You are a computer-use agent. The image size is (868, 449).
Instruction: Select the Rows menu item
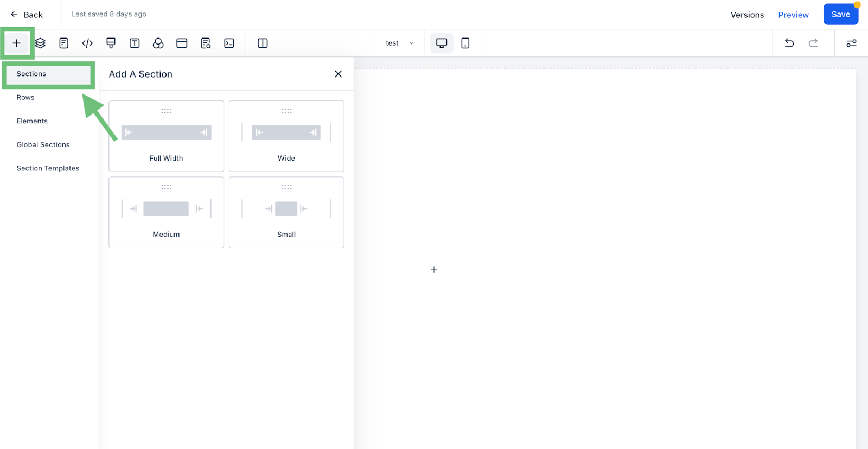click(25, 98)
